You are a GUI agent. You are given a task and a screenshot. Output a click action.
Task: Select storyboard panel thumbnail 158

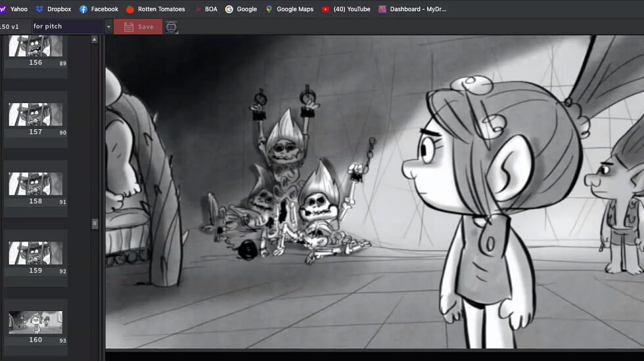point(35,183)
